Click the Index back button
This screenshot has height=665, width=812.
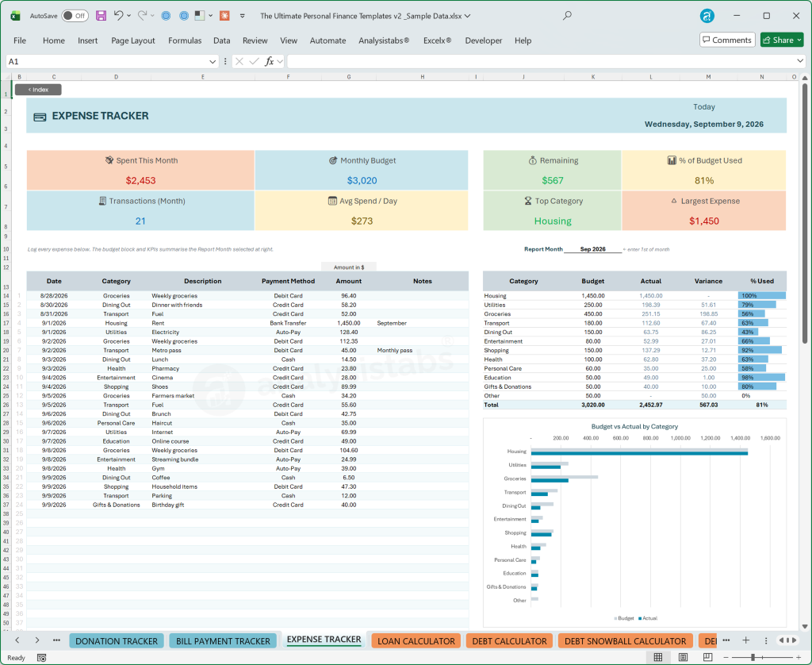pyautogui.click(x=38, y=90)
